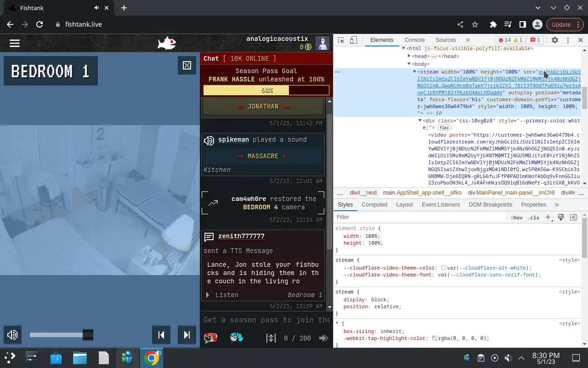Viewport: 588px width, 368px height.
Task: Send the chat message arrow
Action: (x=323, y=338)
